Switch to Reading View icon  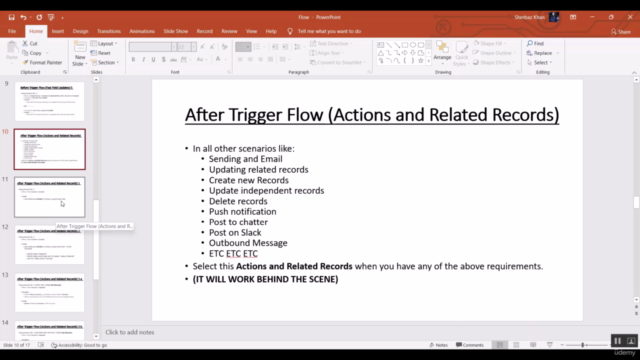[x=533, y=345]
